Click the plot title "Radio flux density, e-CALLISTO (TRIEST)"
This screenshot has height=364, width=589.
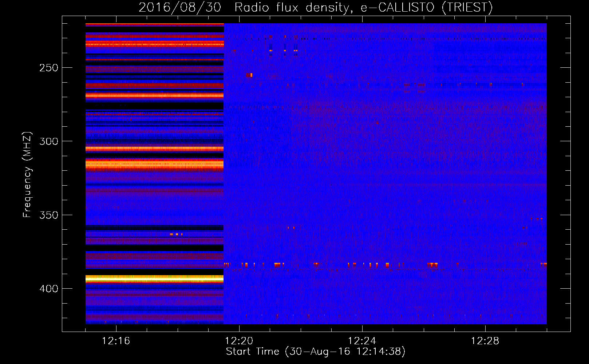pos(363,7)
